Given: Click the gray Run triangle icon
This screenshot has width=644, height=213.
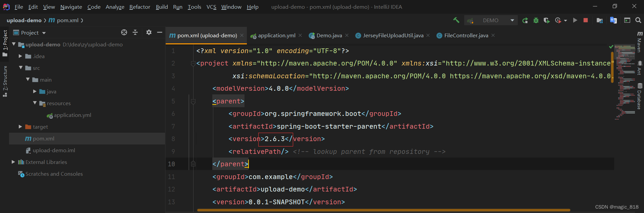Looking at the screenshot, I should [575, 20].
